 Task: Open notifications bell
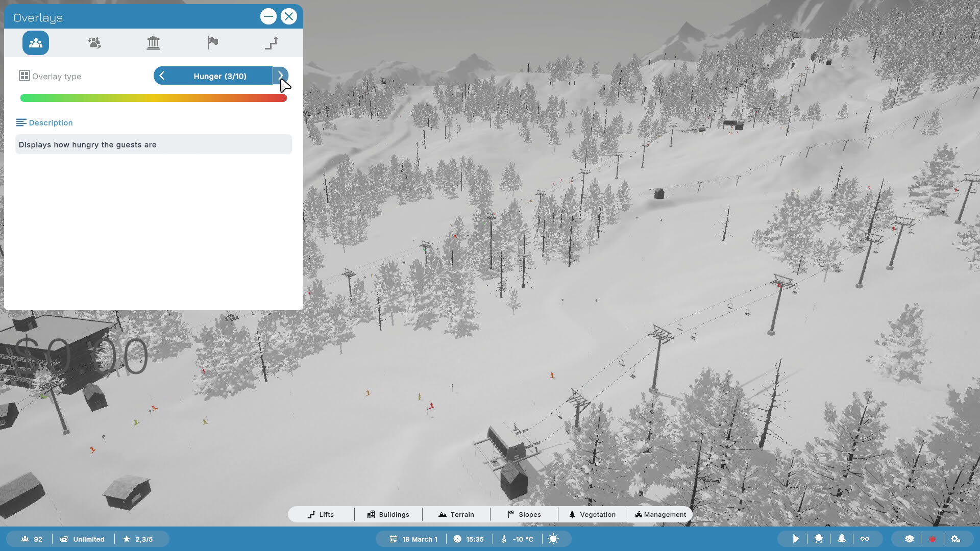pos(842,539)
